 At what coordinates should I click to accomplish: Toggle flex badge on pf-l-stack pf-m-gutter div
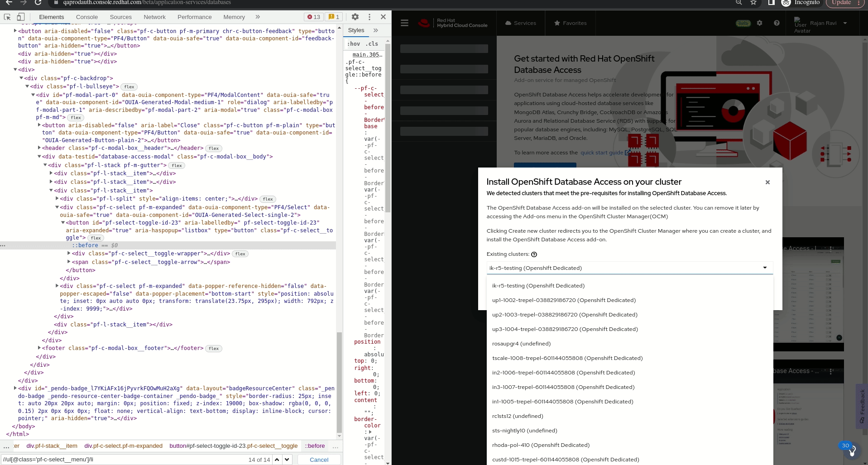(177, 166)
